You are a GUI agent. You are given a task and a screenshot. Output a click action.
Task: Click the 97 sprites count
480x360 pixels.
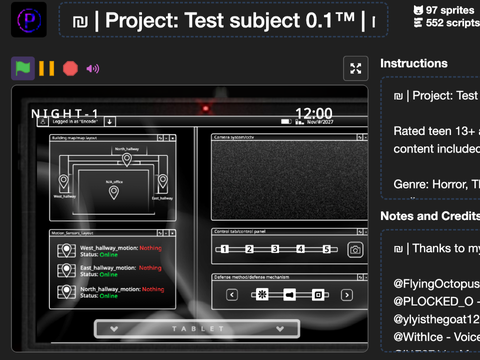pyautogui.click(x=444, y=10)
